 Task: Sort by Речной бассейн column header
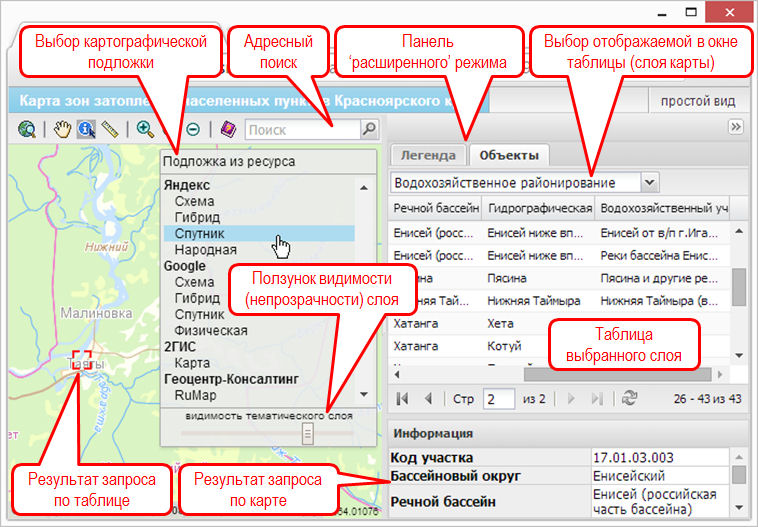[x=436, y=208]
